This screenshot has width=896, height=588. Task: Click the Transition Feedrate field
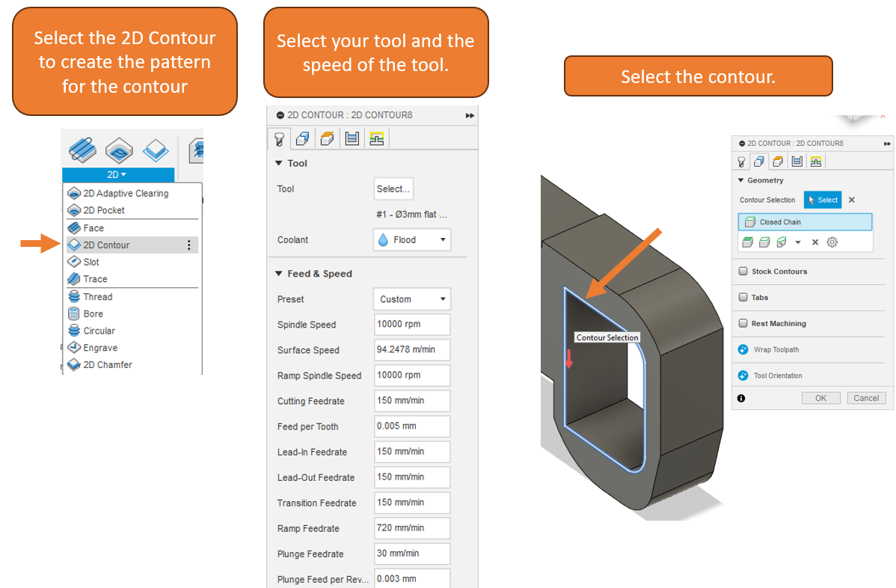pyautogui.click(x=412, y=503)
